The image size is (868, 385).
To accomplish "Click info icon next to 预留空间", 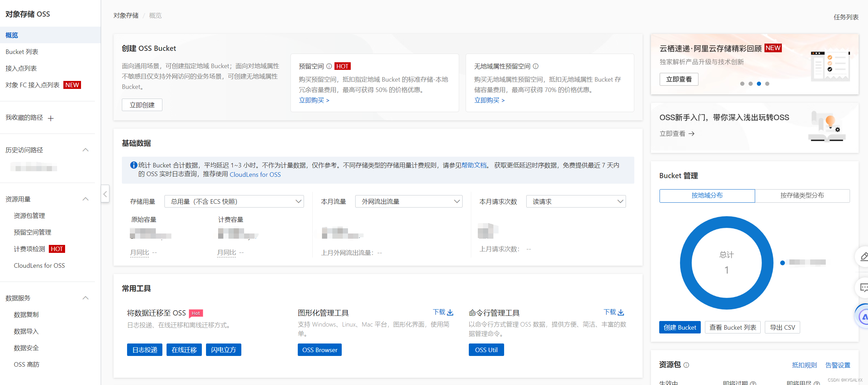I will click(329, 66).
